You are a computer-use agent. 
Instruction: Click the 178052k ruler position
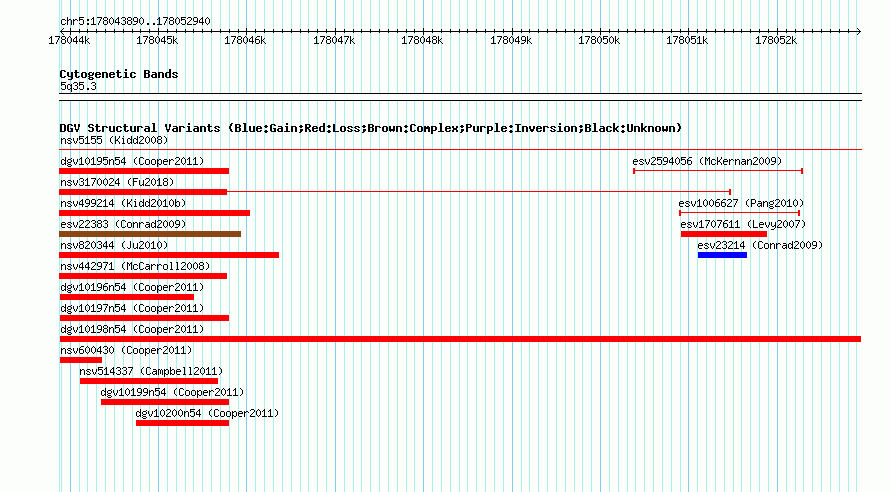[x=776, y=40]
